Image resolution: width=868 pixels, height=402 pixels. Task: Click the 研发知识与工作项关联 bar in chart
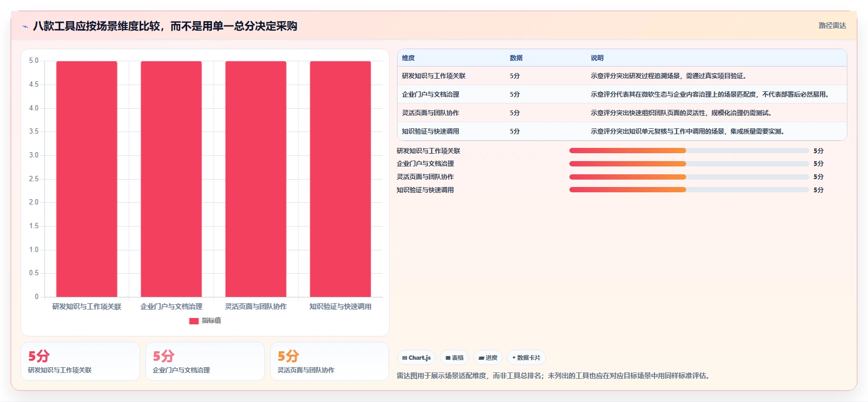point(87,179)
